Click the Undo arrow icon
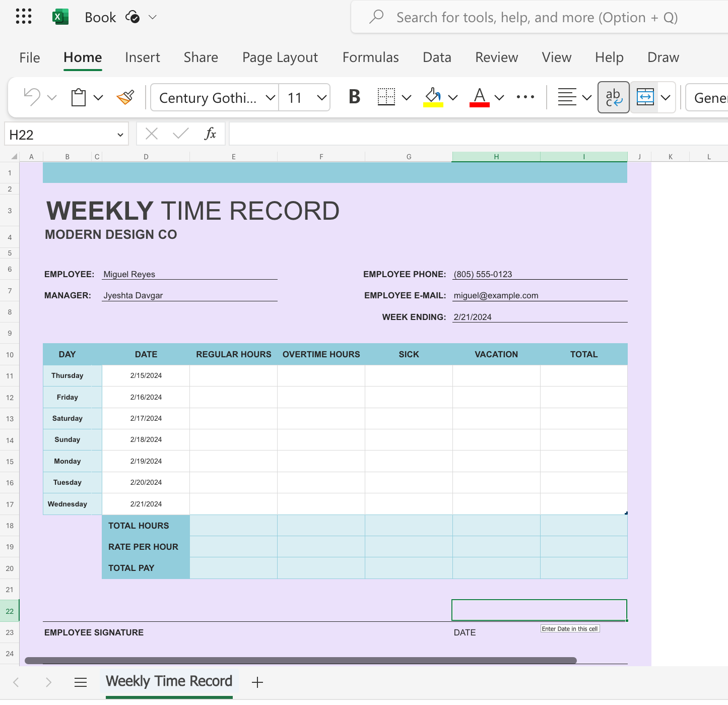 32,97
